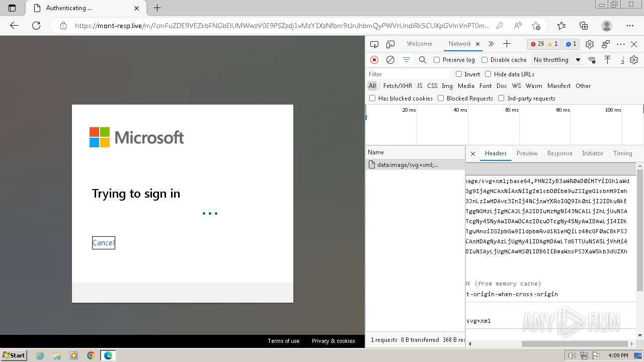The width and height of the screenshot is (644, 362).
Task: Open the Preview details tab
Action: [x=527, y=153]
